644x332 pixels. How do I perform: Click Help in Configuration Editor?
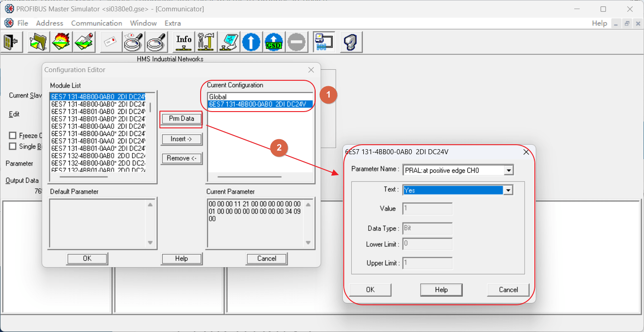181,259
